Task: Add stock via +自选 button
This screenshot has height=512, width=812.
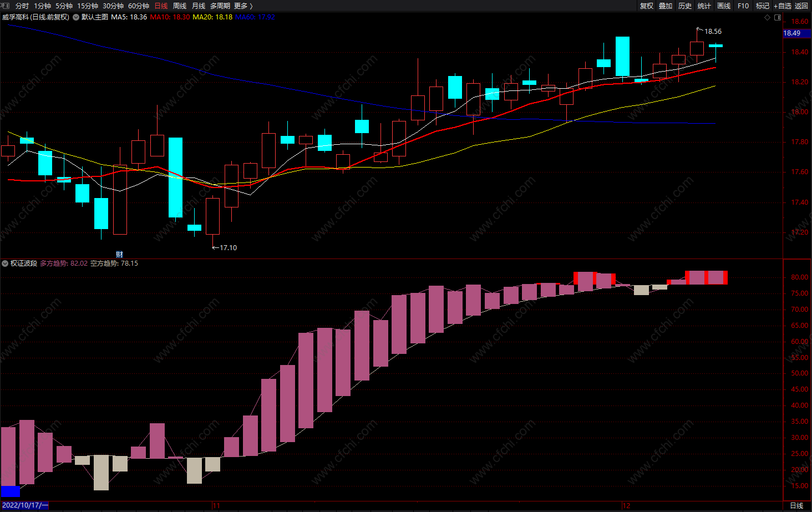Action: (783, 6)
